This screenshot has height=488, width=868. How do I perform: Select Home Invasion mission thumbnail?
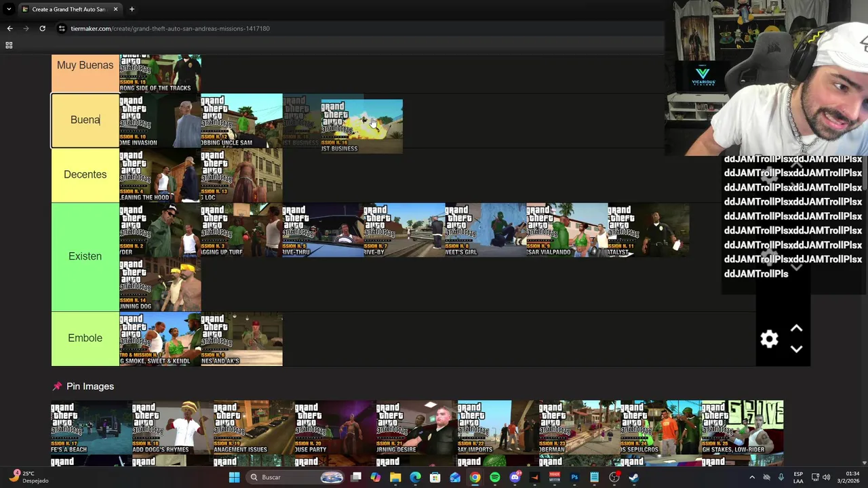(x=160, y=121)
